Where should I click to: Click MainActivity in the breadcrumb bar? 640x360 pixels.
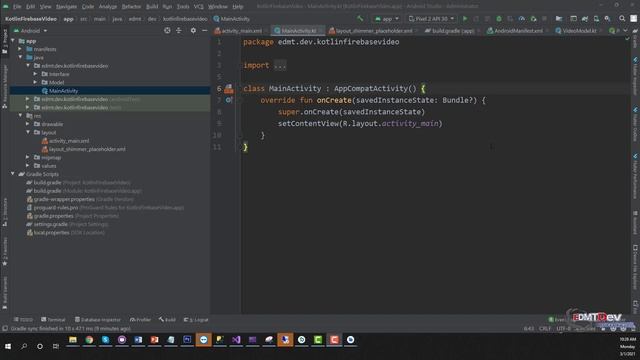tap(231, 19)
